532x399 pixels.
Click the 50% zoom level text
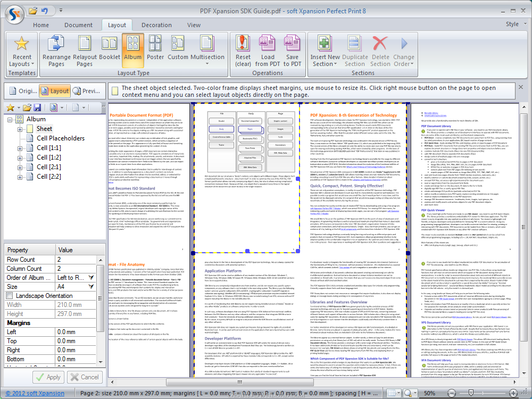click(x=429, y=393)
